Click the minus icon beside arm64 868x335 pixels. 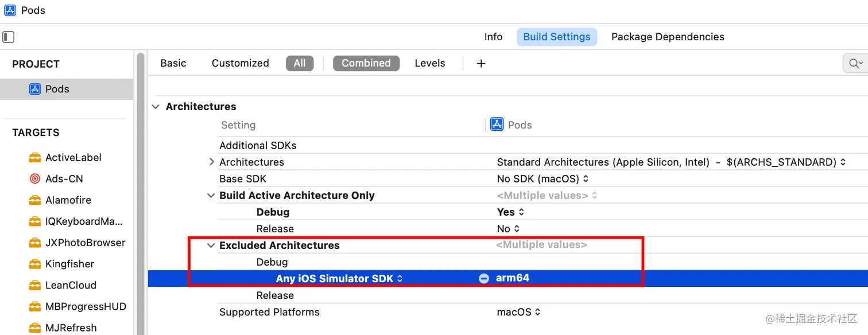pos(484,278)
